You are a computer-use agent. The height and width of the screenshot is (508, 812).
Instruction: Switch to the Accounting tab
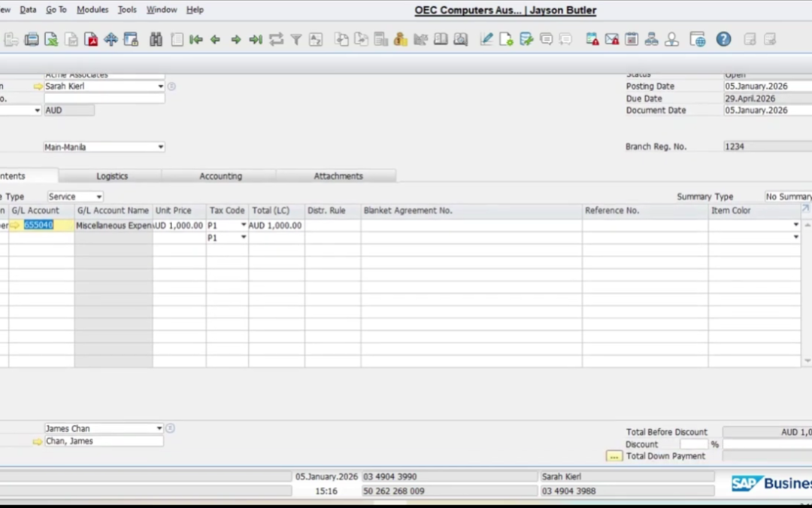coord(220,176)
